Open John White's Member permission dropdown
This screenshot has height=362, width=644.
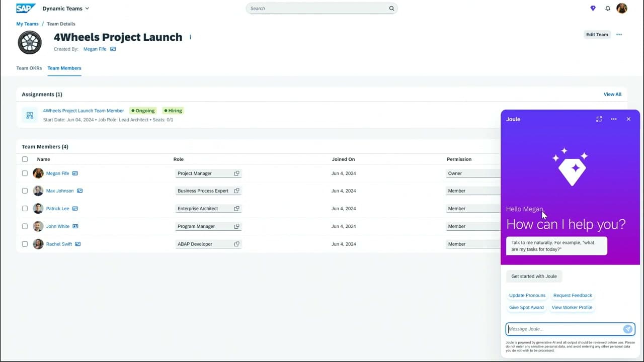pos(473,226)
